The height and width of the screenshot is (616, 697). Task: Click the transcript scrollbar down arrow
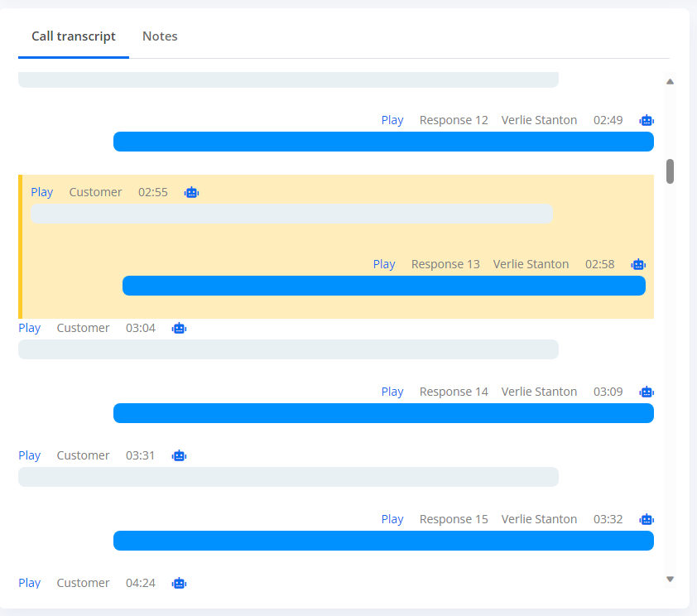670,579
